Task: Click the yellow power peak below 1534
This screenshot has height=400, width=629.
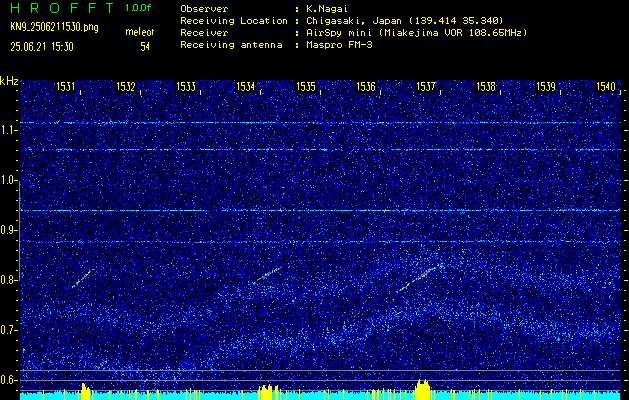Action: tap(268, 392)
